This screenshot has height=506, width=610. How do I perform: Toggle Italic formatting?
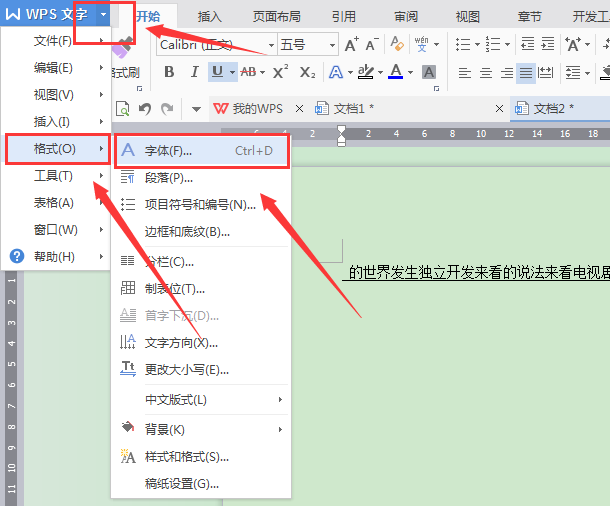point(194,72)
